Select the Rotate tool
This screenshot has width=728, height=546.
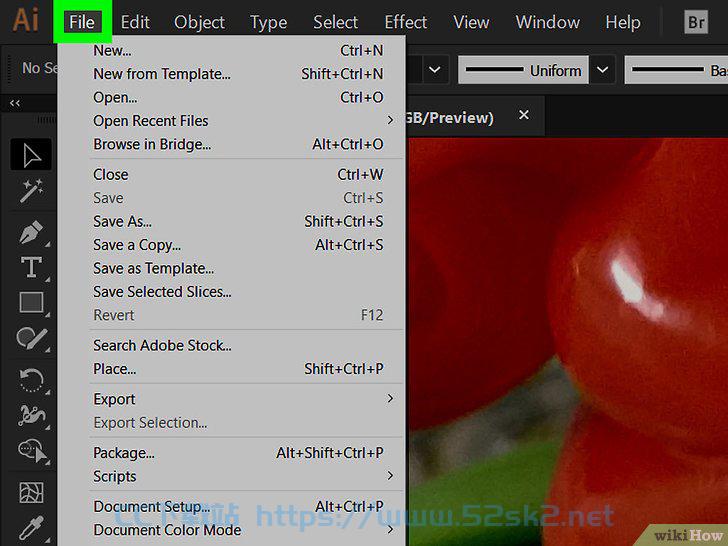coord(31,380)
